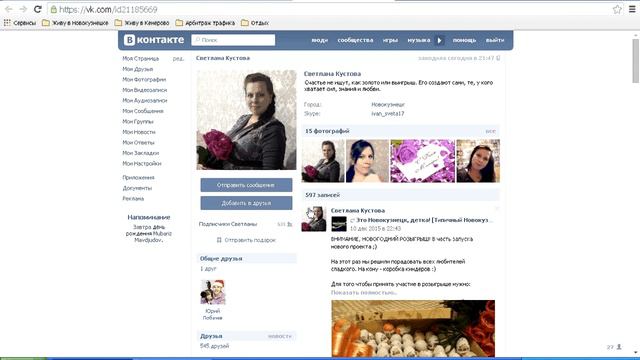
Task: Click Mubariz Mavdjudov in birthday reminder
Action: point(154,237)
